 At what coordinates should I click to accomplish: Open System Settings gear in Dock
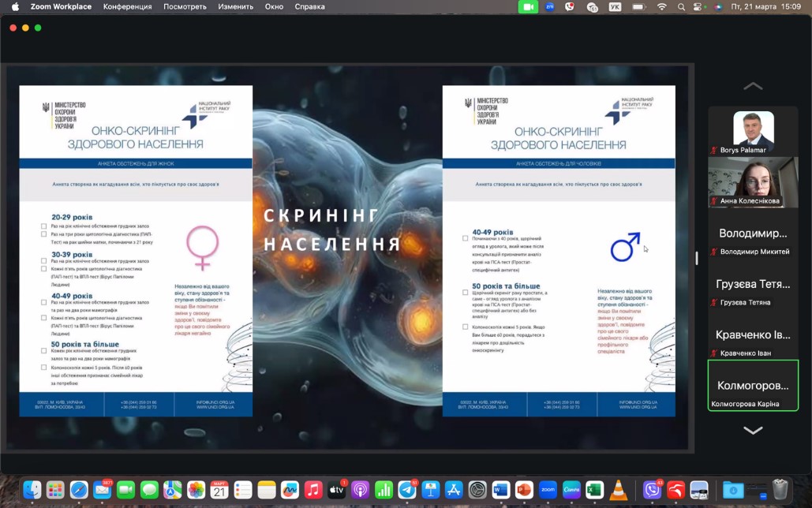477,489
